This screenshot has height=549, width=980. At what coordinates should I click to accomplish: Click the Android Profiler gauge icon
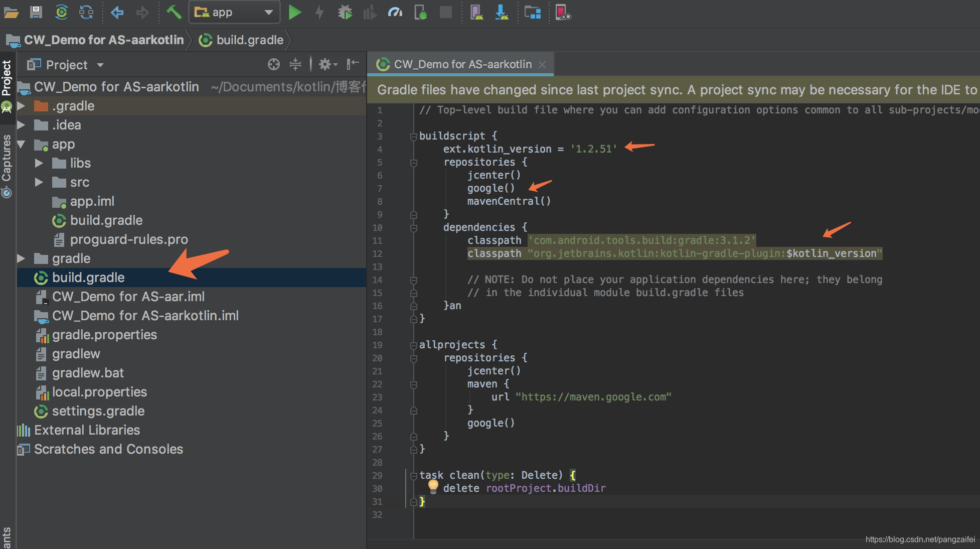(395, 12)
